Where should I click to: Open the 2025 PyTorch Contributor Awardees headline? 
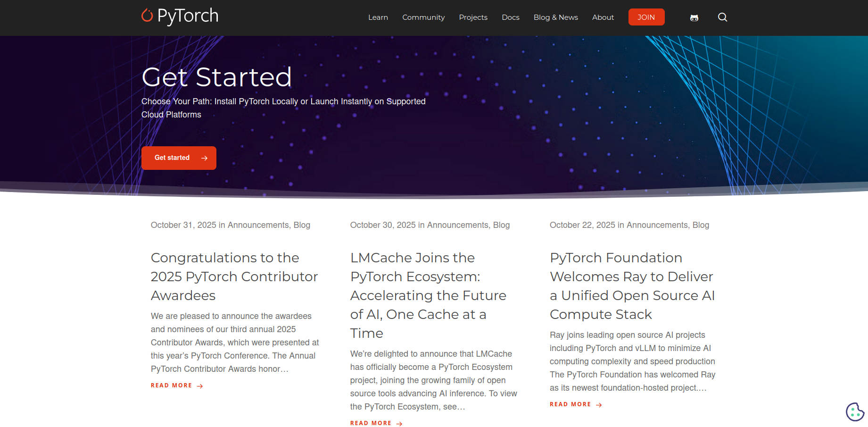[234, 276]
